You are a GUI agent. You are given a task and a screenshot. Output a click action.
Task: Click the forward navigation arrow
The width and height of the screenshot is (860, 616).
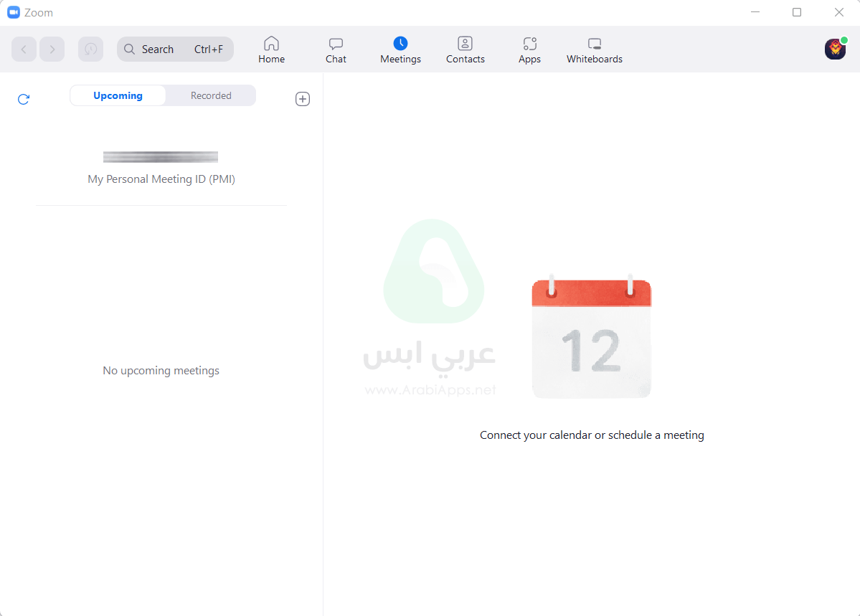point(52,49)
